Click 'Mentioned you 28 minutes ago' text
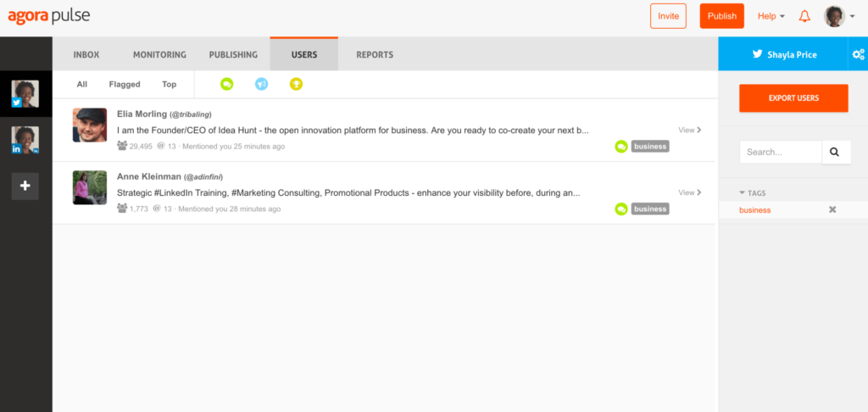The height and width of the screenshot is (412, 868). point(229,209)
